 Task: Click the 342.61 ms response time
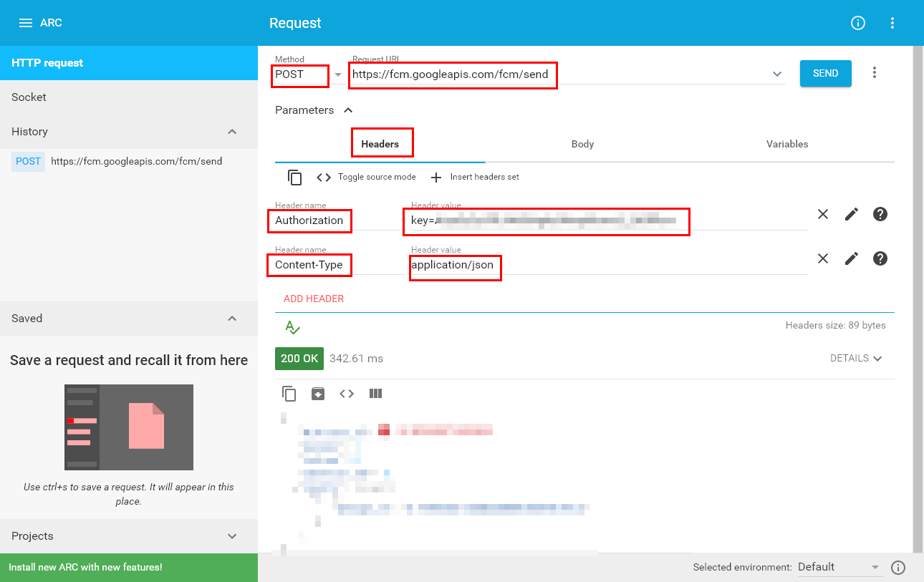point(356,358)
